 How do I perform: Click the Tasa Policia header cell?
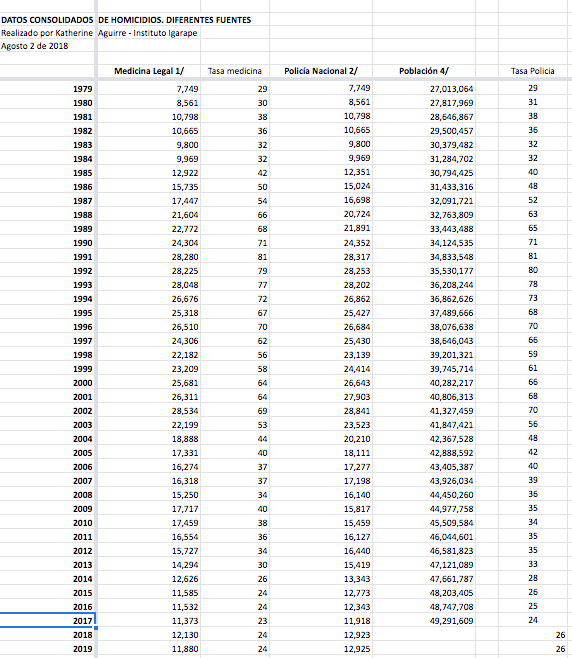coord(533,71)
